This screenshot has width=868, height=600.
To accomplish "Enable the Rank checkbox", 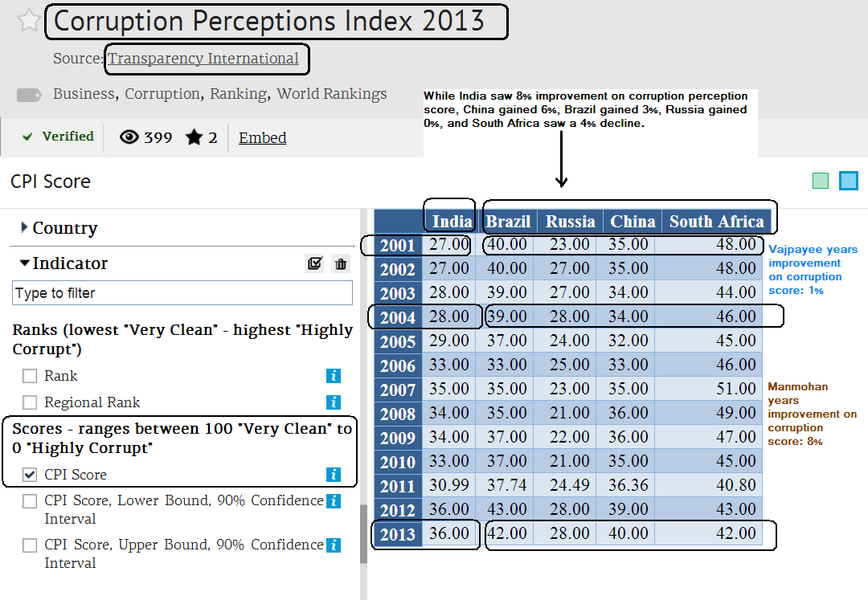I will tap(30, 376).
